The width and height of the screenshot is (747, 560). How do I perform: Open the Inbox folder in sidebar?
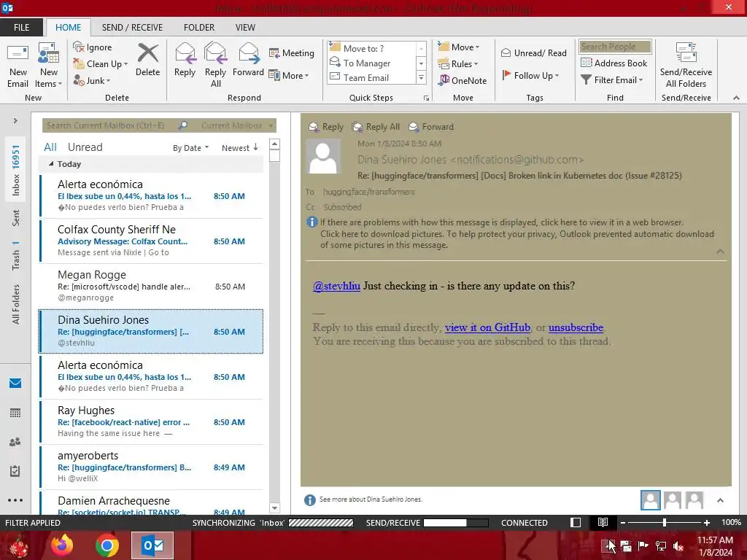[x=16, y=170]
